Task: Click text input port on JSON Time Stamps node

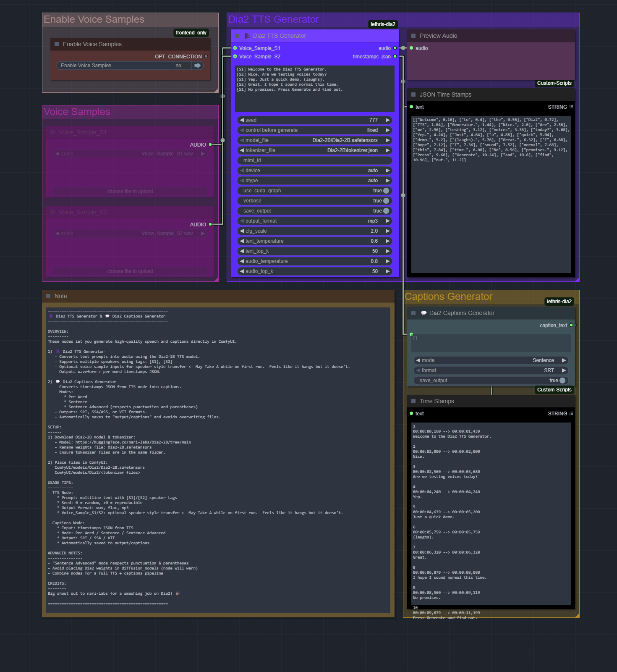Action: click(411, 107)
